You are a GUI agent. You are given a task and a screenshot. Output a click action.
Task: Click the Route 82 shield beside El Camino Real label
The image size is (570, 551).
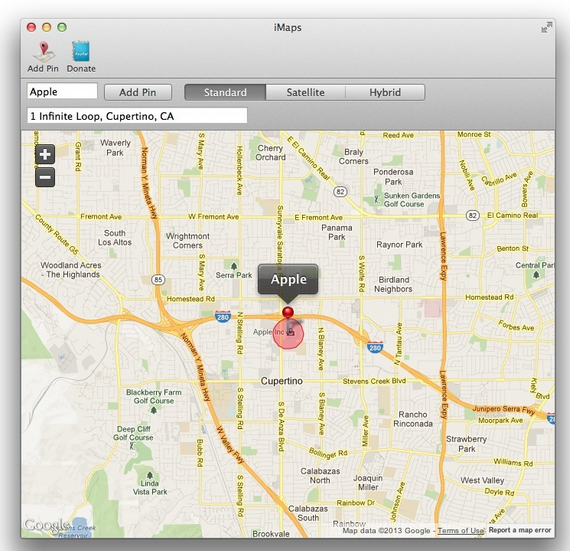point(472,216)
